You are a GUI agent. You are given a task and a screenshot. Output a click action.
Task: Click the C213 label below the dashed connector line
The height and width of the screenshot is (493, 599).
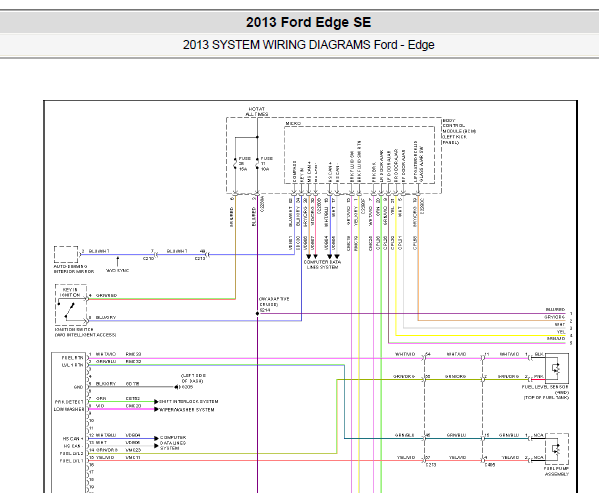coord(431,465)
